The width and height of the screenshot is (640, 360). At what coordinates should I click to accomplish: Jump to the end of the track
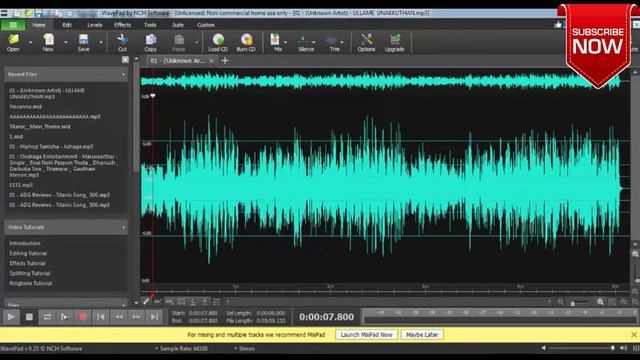click(x=154, y=317)
